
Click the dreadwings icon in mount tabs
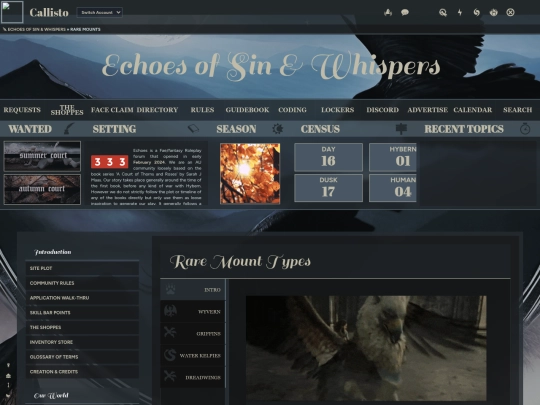pyautogui.click(x=170, y=376)
